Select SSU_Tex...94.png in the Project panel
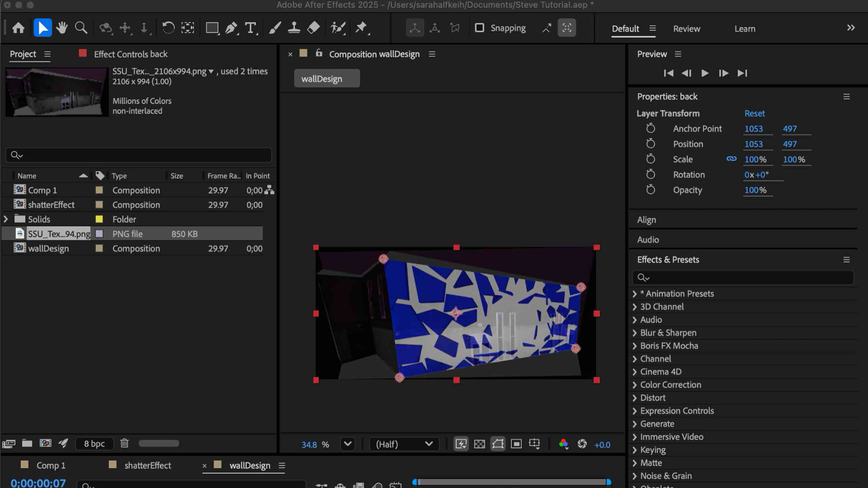This screenshot has width=868, height=488. pyautogui.click(x=58, y=234)
